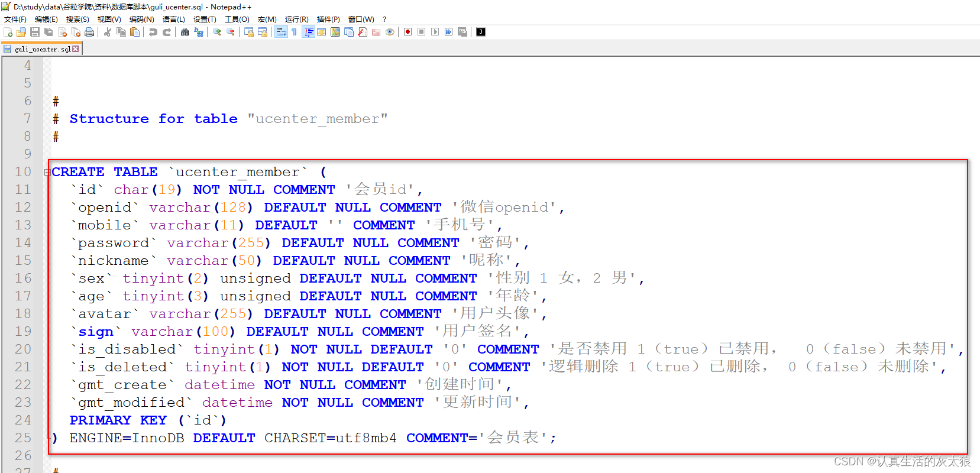Click the `openid` column name
Viewport: 980px width, 473px height.
click(105, 208)
